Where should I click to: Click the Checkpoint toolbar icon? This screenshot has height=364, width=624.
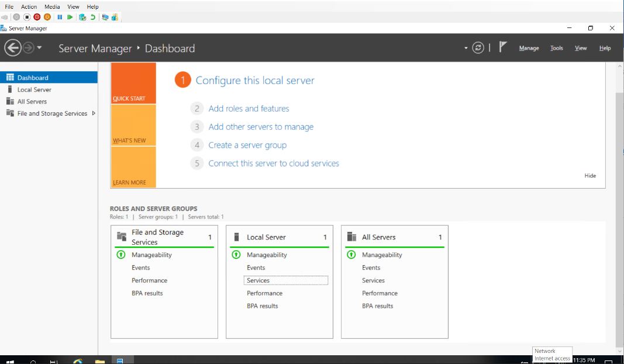(x=82, y=17)
